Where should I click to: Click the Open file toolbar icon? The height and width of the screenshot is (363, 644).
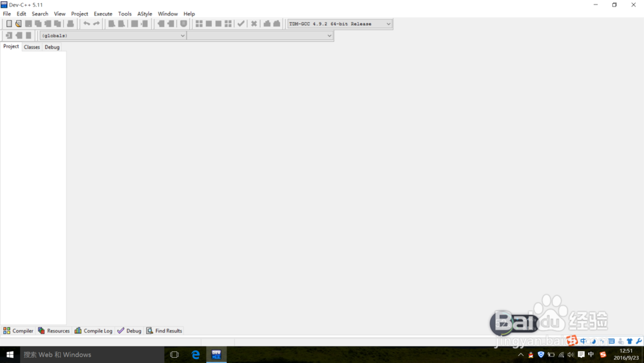pos(19,24)
